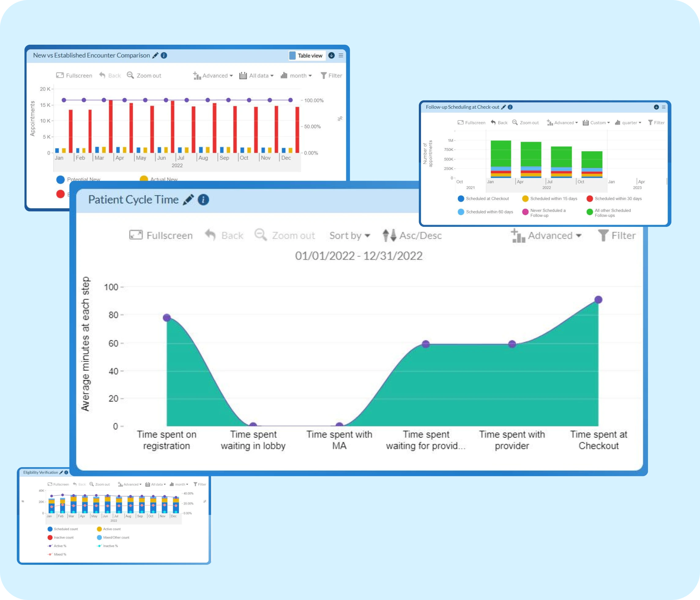Toggle Actual New legend series
Viewport: 700px width, 600px height.
(x=158, y=179)
